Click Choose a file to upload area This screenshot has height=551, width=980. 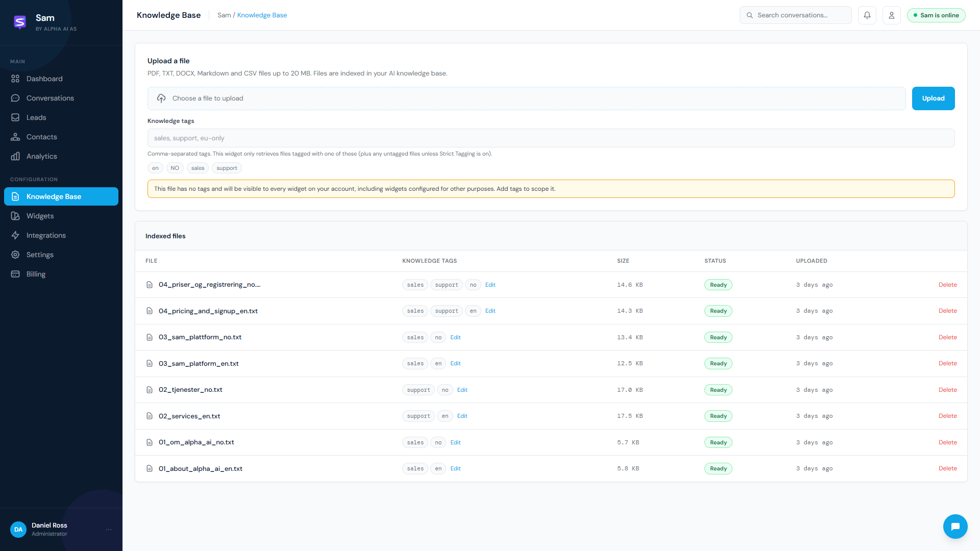tap(527, 98)
